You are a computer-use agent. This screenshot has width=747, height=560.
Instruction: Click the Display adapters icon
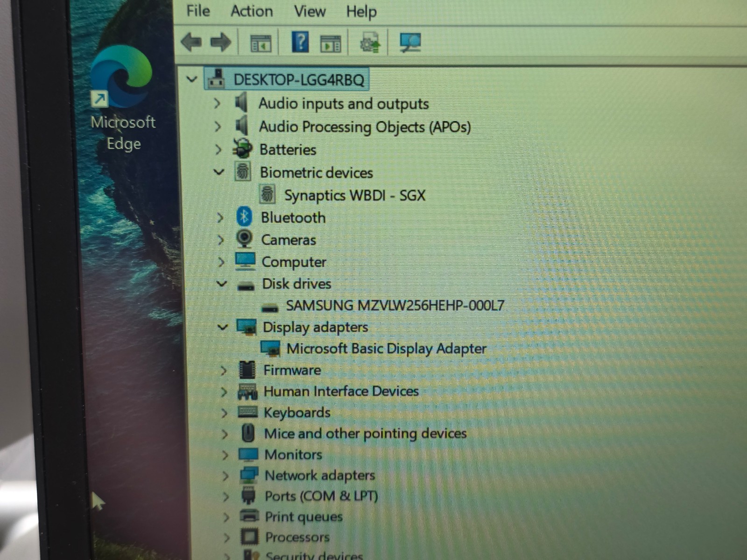pyautogui.click(x=247, y=327)
